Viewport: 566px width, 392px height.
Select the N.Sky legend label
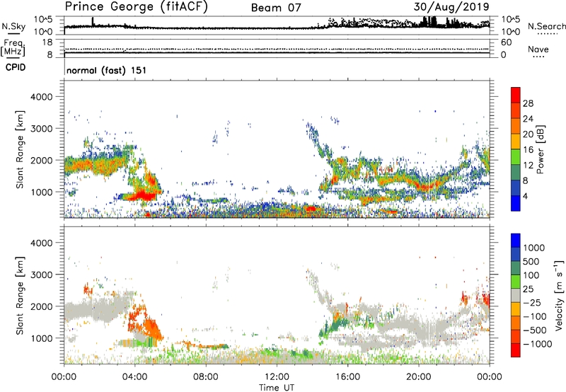[x=13, y=26]
